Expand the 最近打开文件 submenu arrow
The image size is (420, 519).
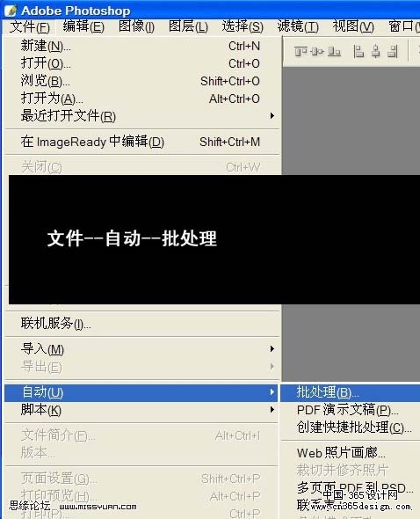(272, 115)
